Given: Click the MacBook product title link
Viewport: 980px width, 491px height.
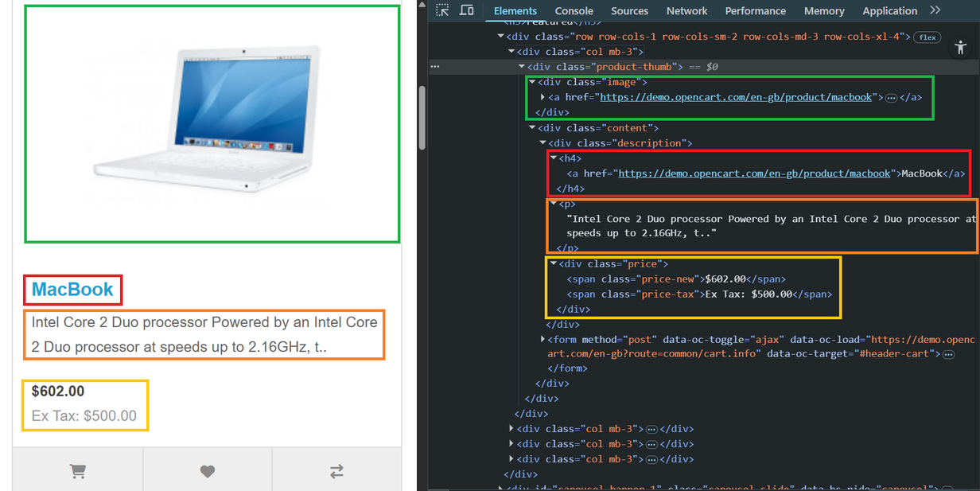Looking at the screenshot, I should [x=73, y=290].
